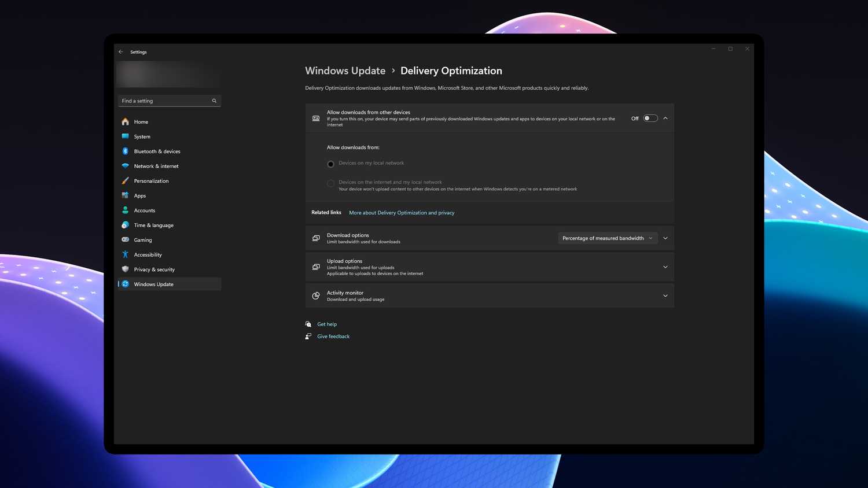The height and width of the screenshot is (488, 868).
Task: Open the Percentage of measured bandwidth dropdown
Action: point(607,238)
